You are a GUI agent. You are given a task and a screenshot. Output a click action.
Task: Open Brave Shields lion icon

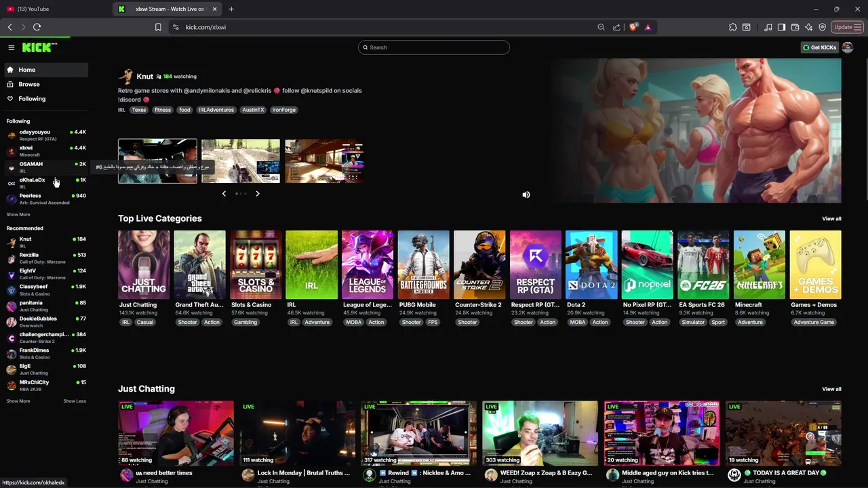(633, 27)
